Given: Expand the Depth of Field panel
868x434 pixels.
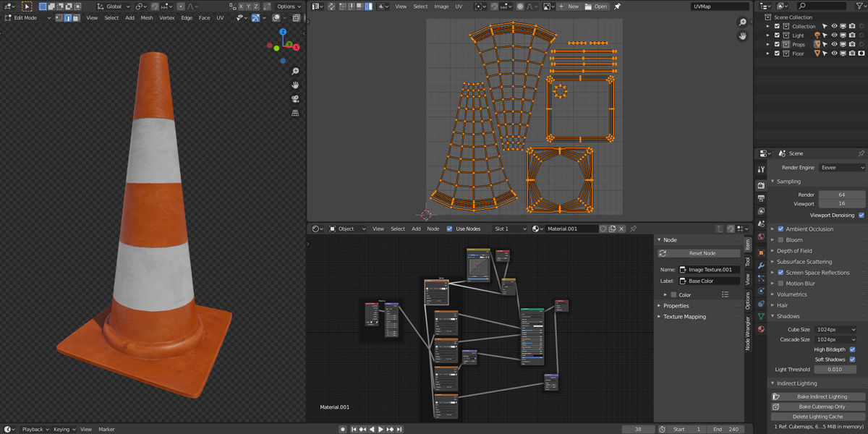Looking at the screenshot, I should pyautogui.click(x=796, y=251).
